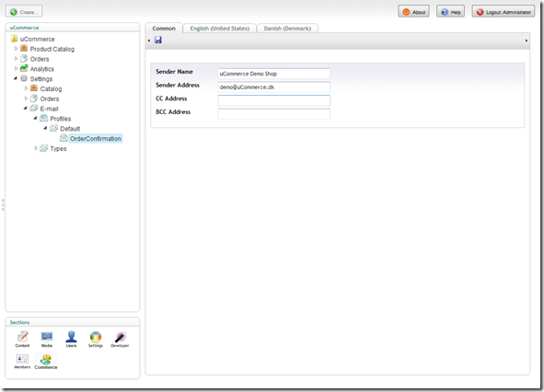Open the Content section icon
The image size is (544, 392).
22,337
